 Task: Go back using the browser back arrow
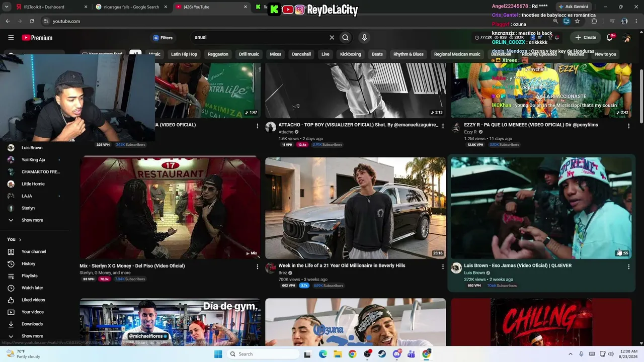8,21
